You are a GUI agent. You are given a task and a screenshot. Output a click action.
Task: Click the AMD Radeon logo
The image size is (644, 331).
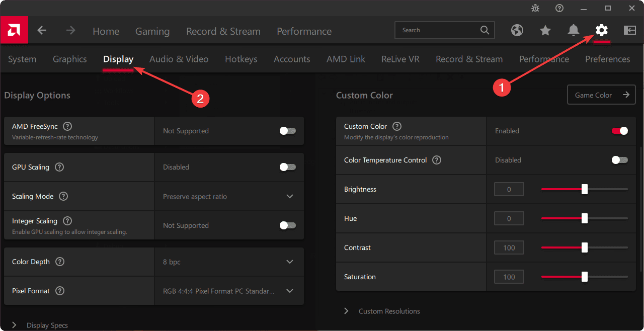[x=14, y=30]
